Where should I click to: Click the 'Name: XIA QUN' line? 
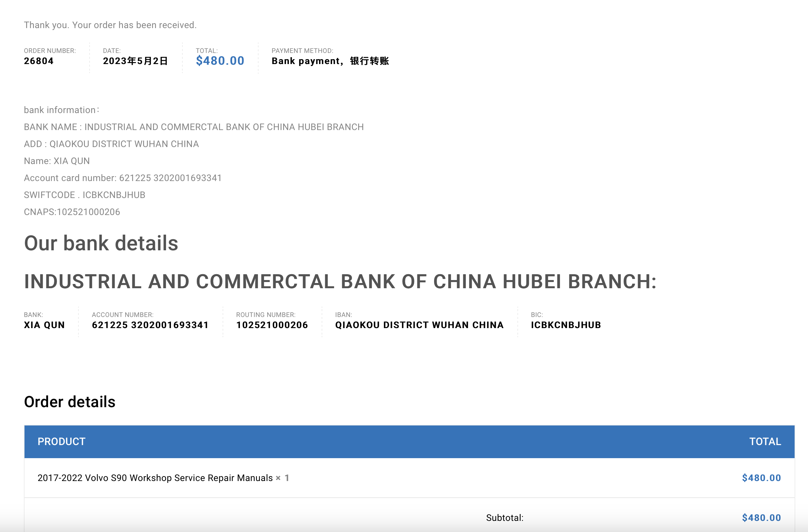coord(57,161)
